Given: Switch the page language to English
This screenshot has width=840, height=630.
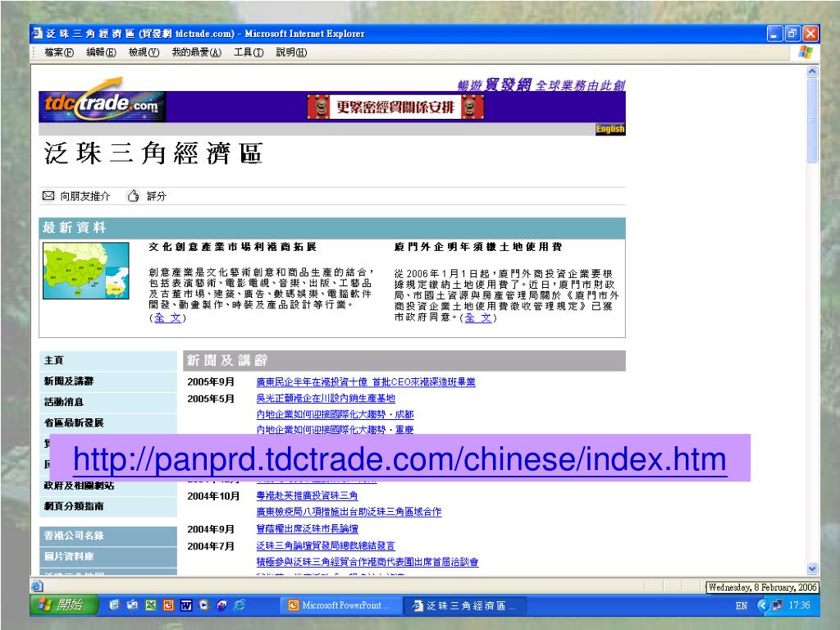Looking at the screenshot, I should [610, 129].
